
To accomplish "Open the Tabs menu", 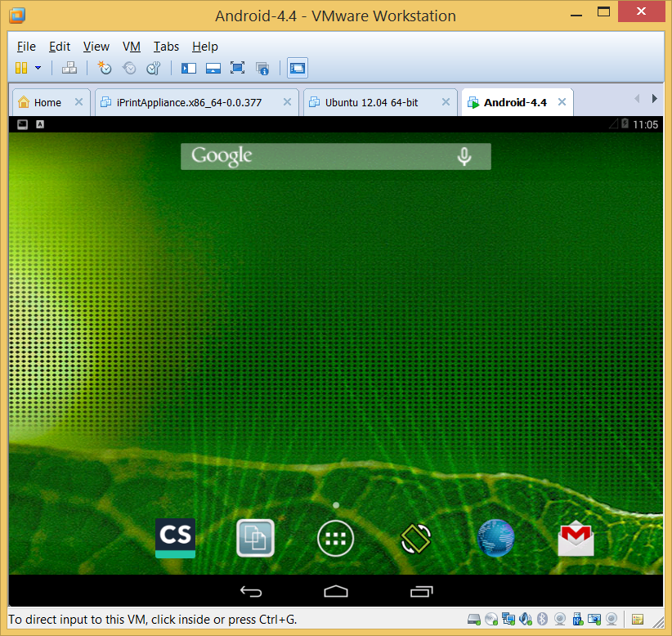I will 166,47.
